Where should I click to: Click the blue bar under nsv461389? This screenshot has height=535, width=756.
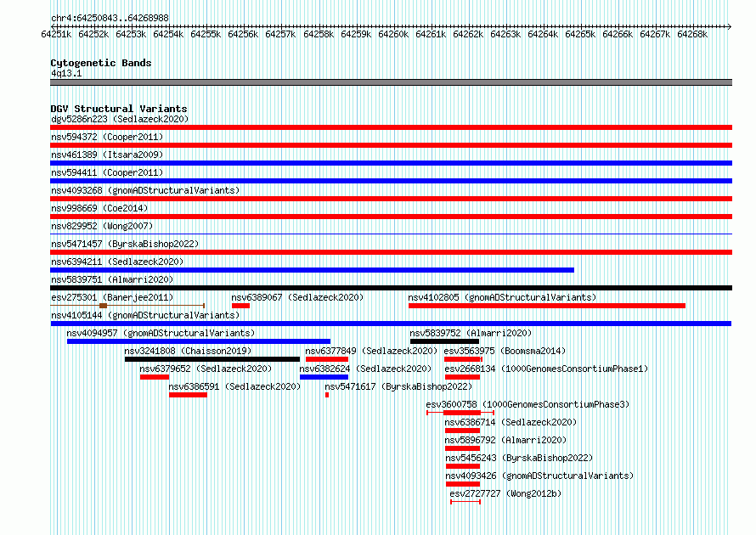(x=391, y=163)
